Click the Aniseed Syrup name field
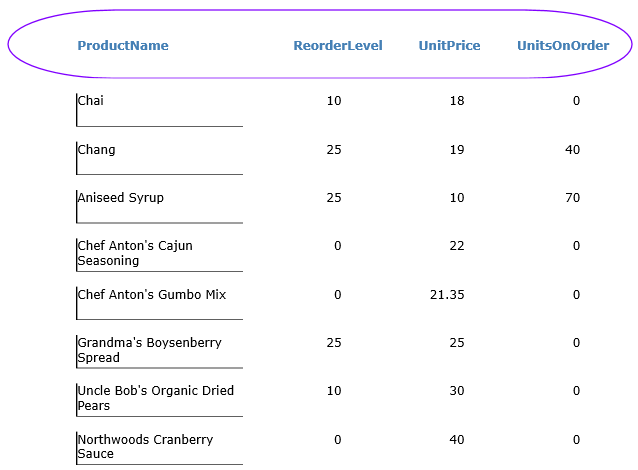Viewport: 638px width, 470px height. coord(159,205)
